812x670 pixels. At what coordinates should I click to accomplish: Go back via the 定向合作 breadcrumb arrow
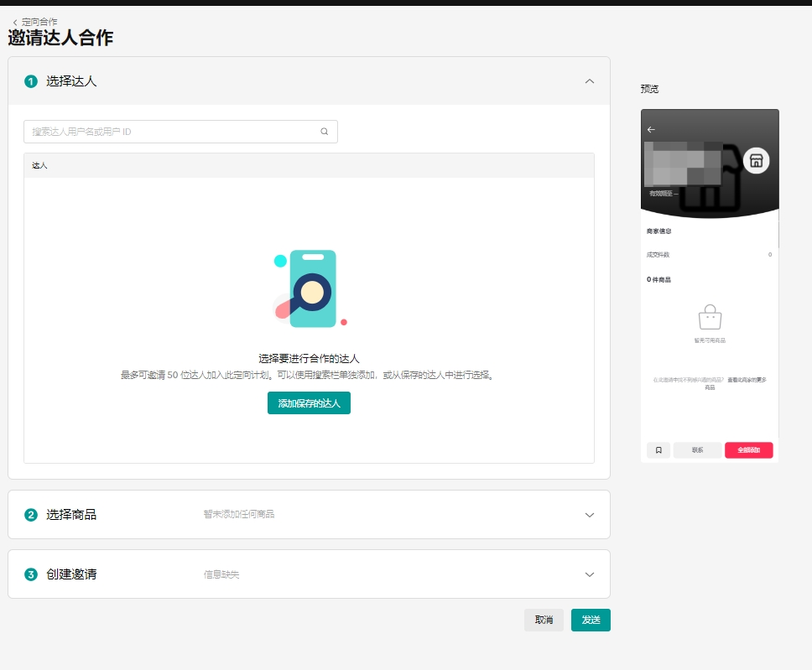[15, 23]
